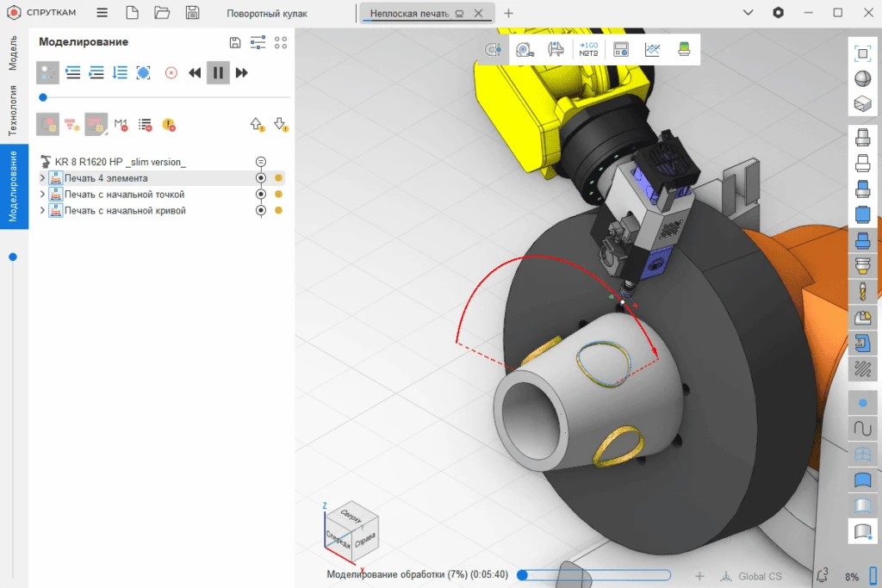Click the N2T2 G-code navigation icon
Screen dimensions: 882x588
(588, 50)
